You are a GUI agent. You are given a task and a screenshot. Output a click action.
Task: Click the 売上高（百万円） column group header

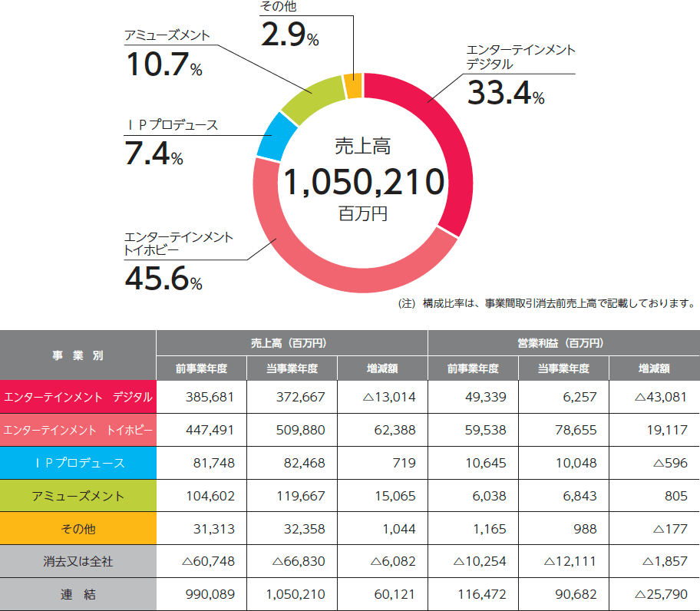(x=291, y=342)
